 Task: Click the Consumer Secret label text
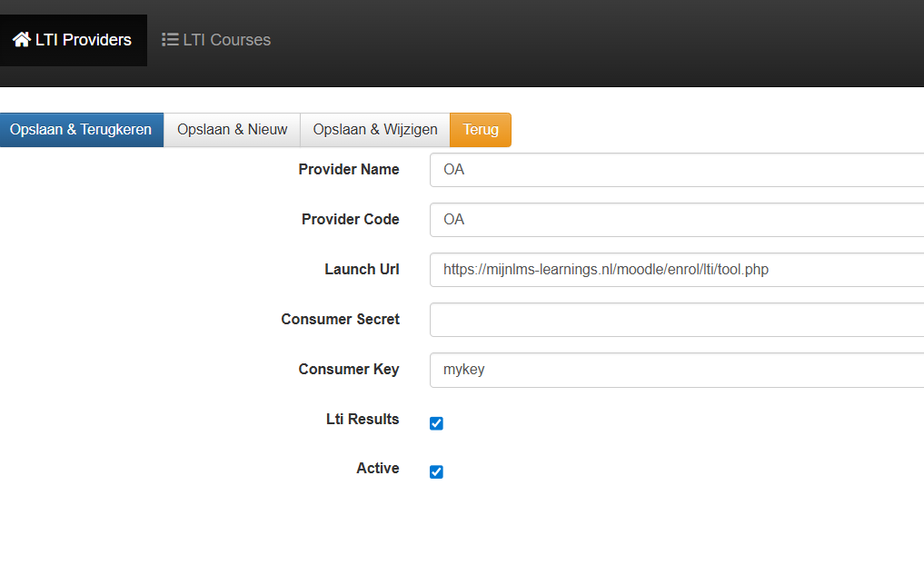pos(341,320)
